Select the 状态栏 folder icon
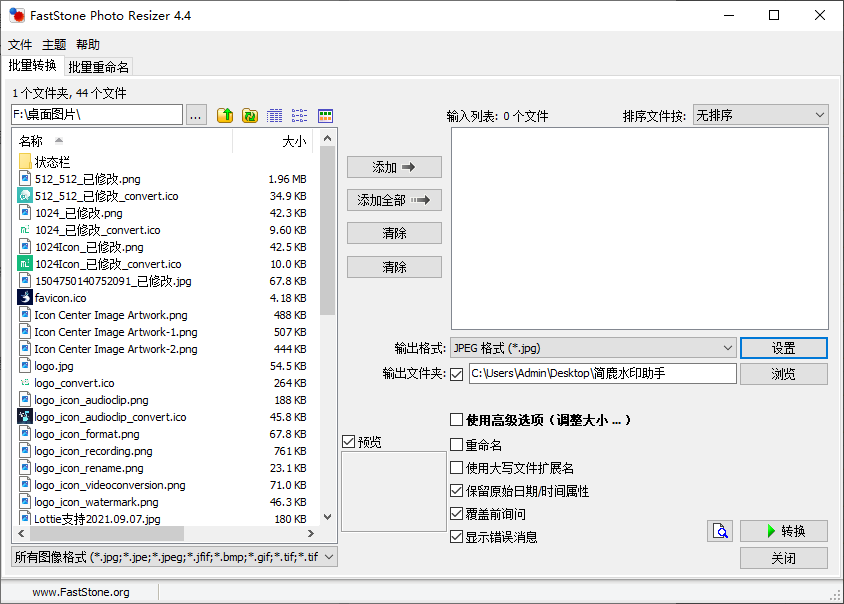844x604 pixels. coord(26,161)
